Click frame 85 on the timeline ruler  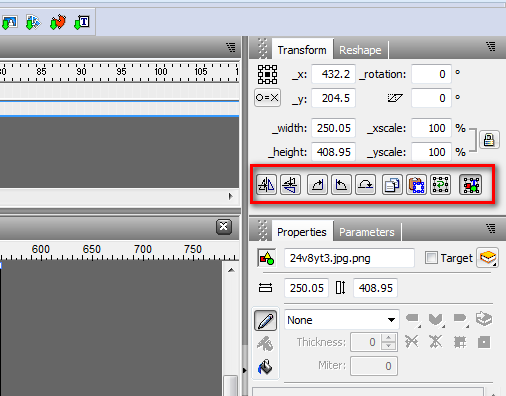click(x=41, y=71)
